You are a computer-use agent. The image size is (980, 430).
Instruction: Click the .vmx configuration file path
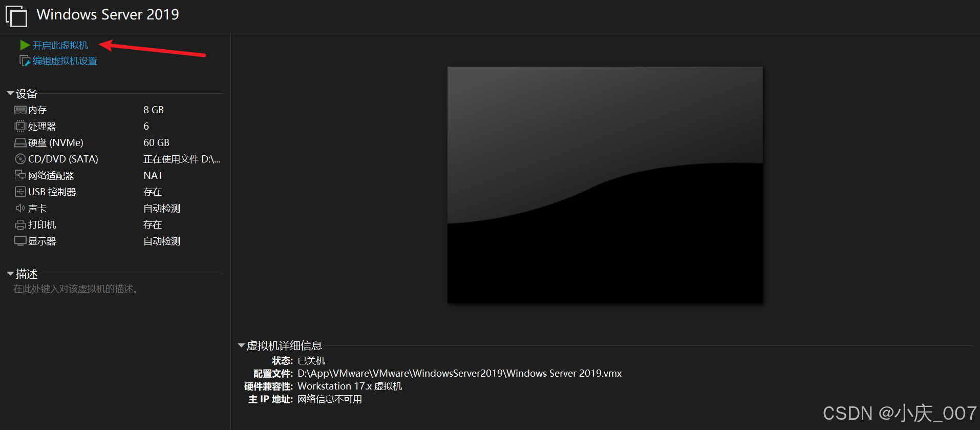pyautogui.click(x=460, y=373)
